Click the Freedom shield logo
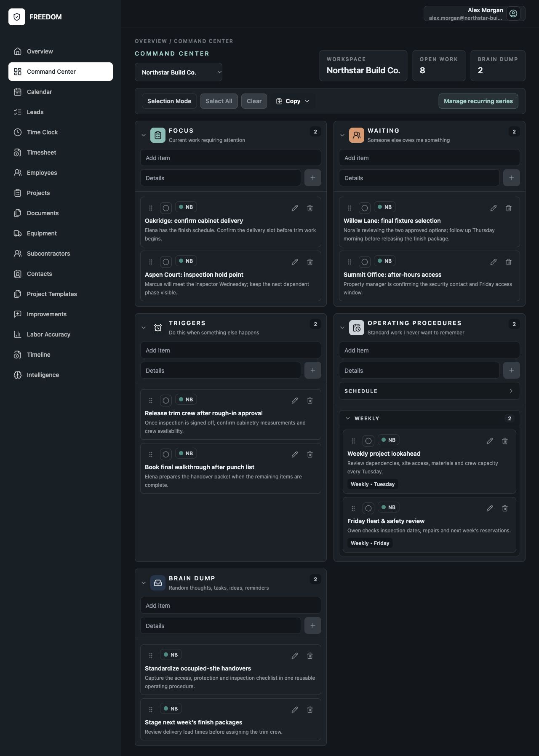 [17, 17]
